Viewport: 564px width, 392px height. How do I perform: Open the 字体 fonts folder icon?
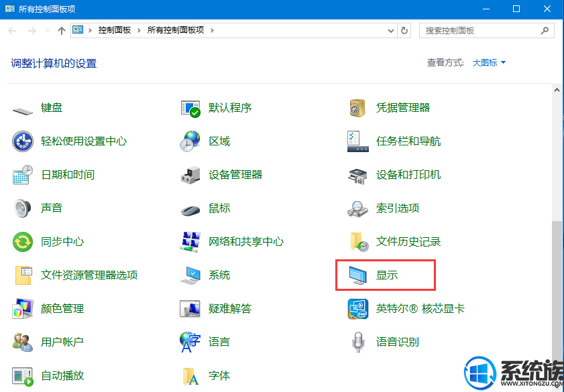[x=190, y=376]
